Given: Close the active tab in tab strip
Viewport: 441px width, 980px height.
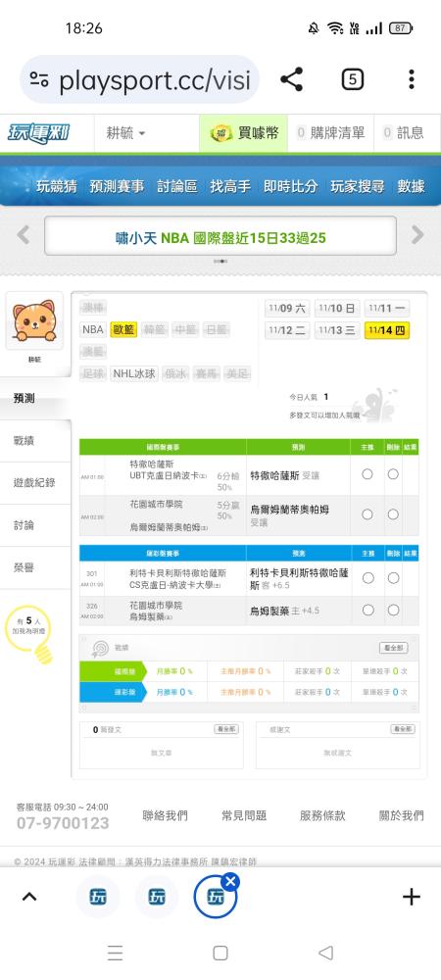Looking at the screenshot, I should [x=230, y=882].
